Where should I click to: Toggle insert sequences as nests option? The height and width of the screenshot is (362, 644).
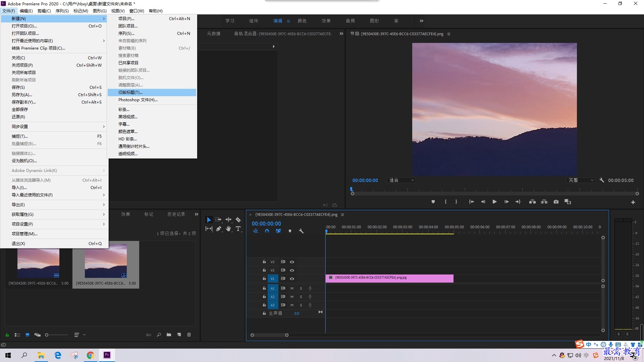256,231
